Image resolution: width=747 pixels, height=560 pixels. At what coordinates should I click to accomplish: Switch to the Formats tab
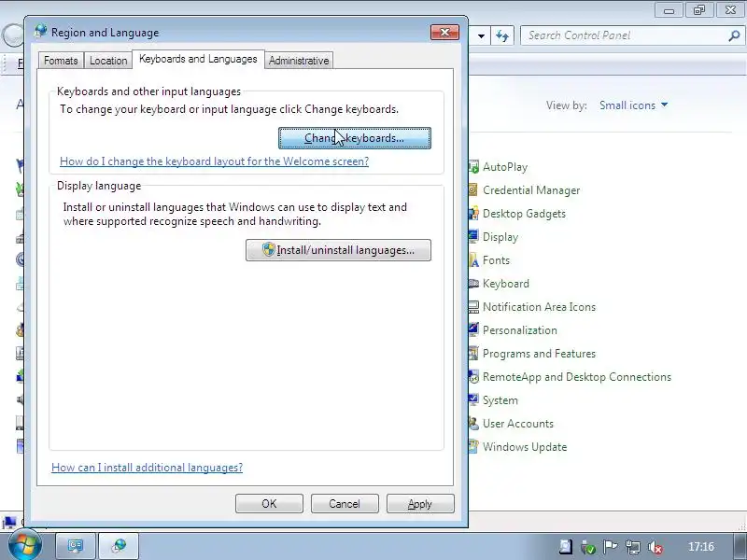point(61,61)
